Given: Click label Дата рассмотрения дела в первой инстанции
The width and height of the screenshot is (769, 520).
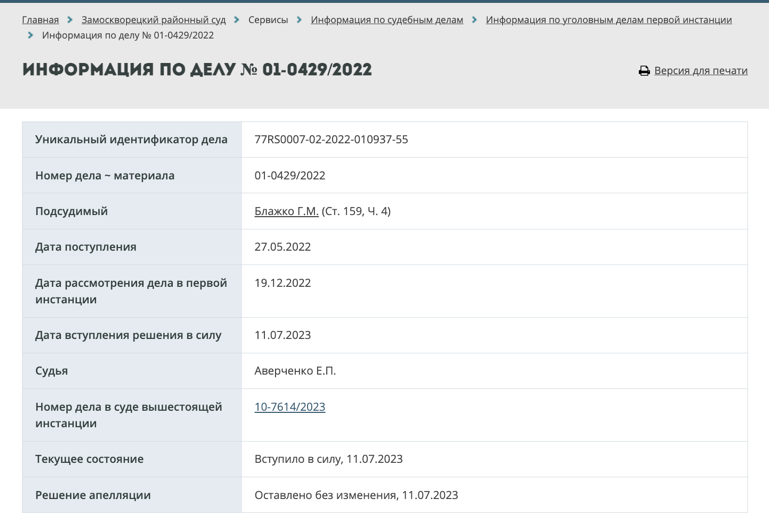Looking at the screenshot, I should point(131,291).
